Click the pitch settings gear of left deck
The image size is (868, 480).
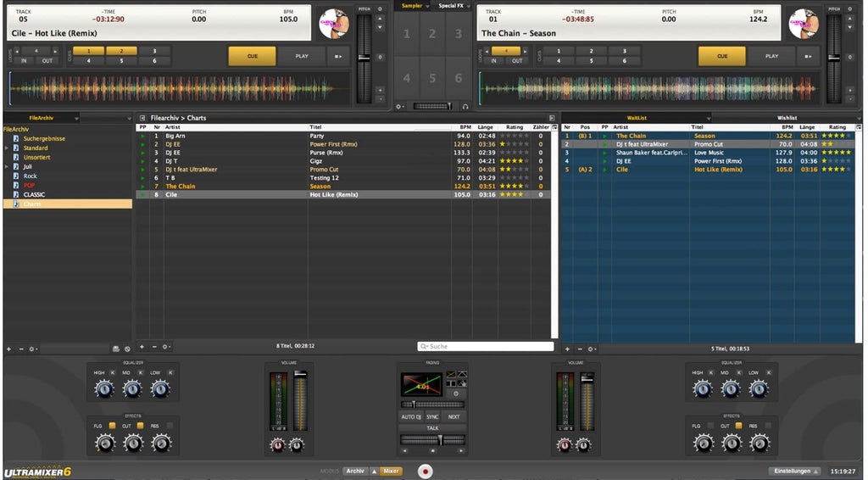[380, 8]
